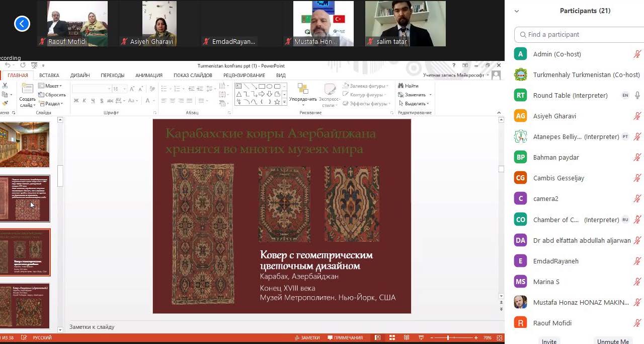Screen dimensions: 644x344
Task: Click Контур фигуры (Shape Outline) button
Action: (x=364, y=95)
